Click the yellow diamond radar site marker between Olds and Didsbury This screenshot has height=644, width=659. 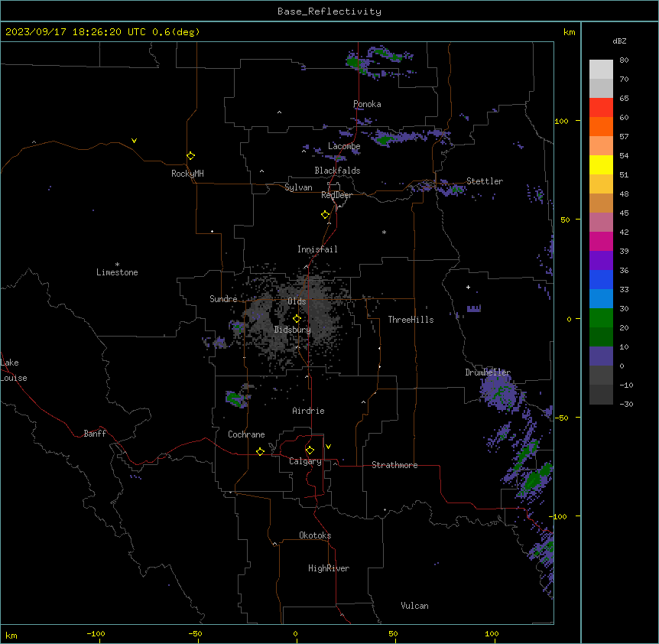pyautogui.click(x=297, y=319)
